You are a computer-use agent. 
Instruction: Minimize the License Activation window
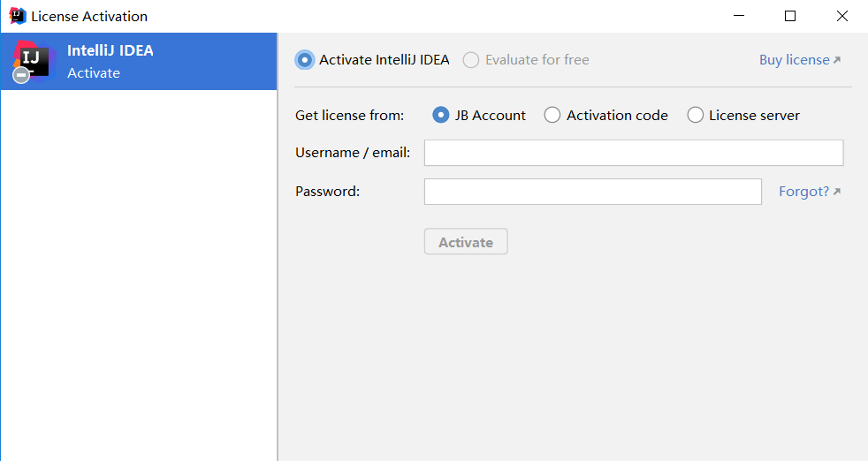tap(739, 16)
